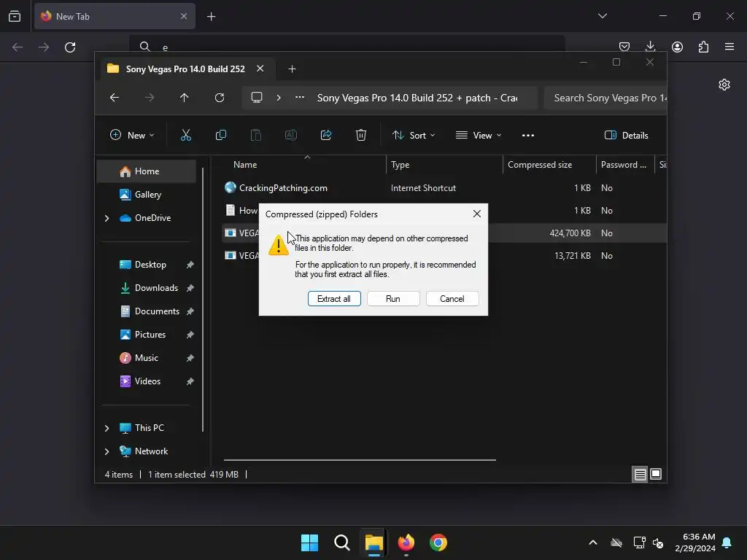The image size is (747, 560).
Task: Expand the OneDrive tree node
Action: tap(107, 218)
